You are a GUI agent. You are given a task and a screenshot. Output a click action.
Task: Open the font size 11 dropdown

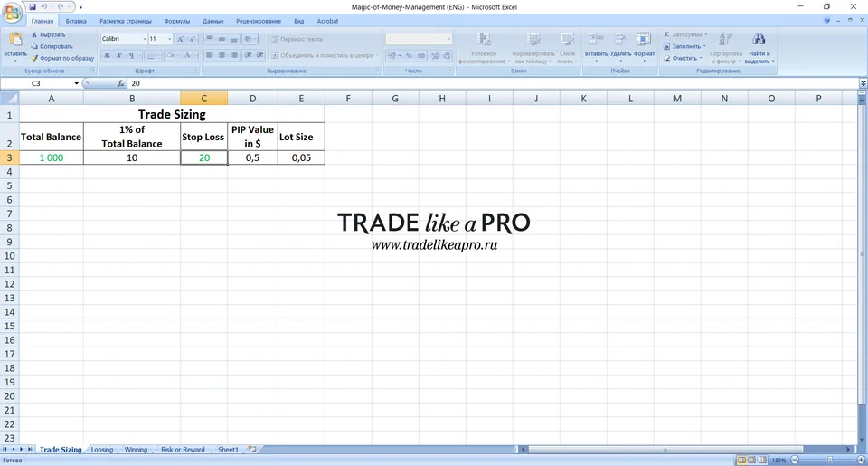tap(169, 39)
